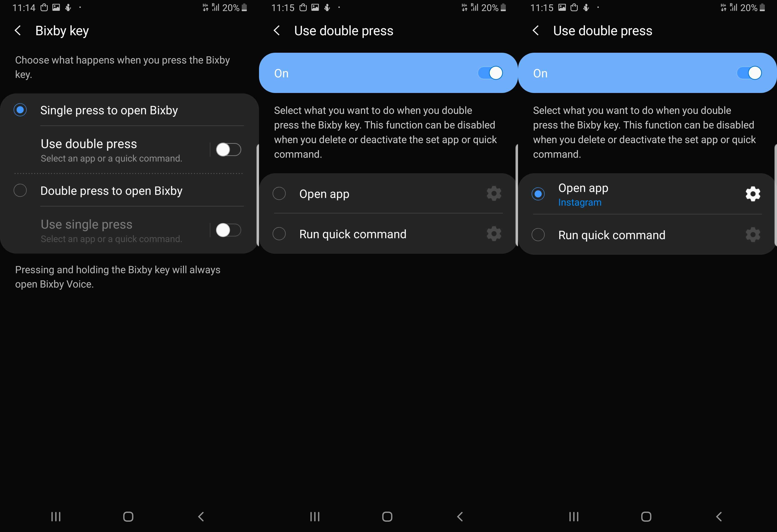The height and width of the screenshot is (532, 777).
Task: Click the settings gear icon for Open app
Action: coord(753,193)
